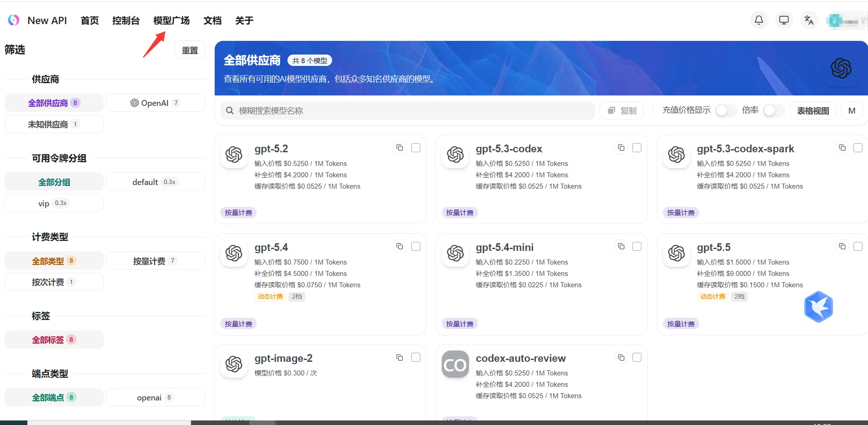The height and width of the screenshot is (425, 868).
Task: Copy the gpt-5.5 model name
Action: pos(842,246)
